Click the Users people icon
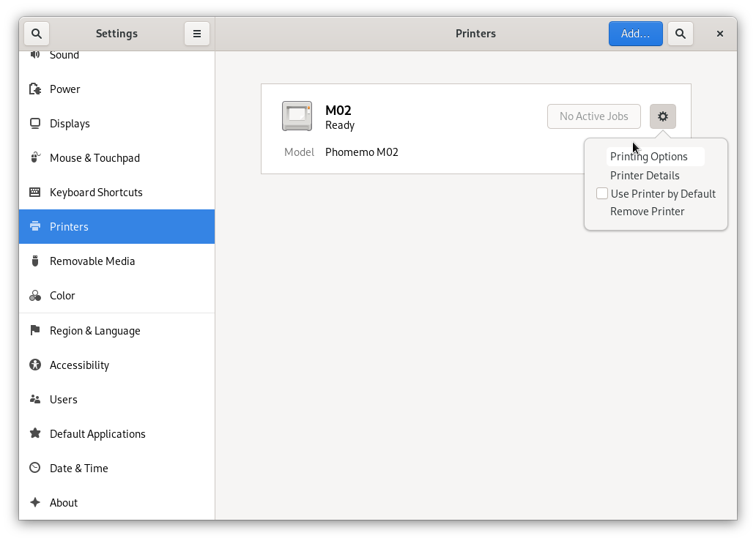Screen dimensions: 756x541 34,400
